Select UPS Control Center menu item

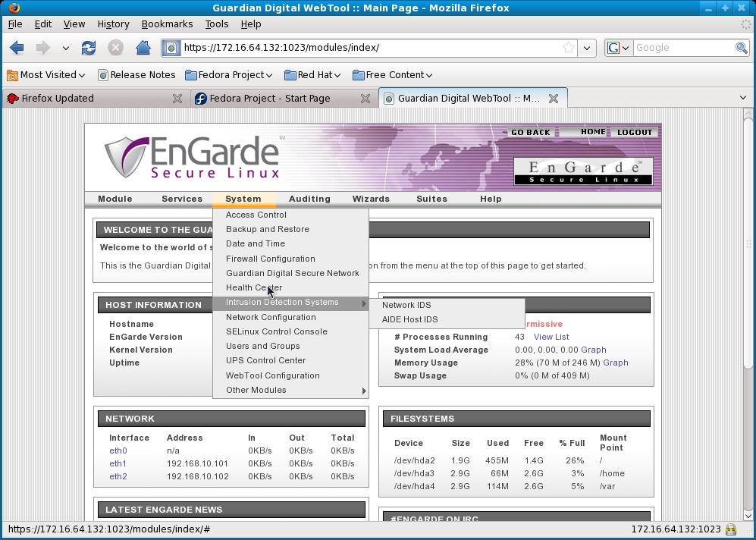pos(290,361)
